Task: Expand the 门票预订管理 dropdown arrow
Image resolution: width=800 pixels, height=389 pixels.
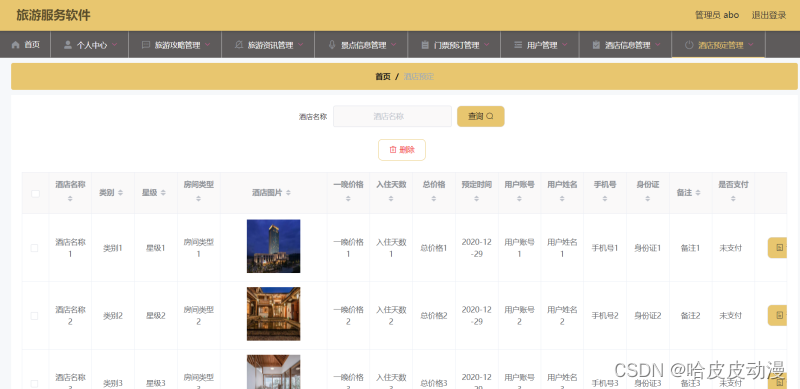Action: 487,45
